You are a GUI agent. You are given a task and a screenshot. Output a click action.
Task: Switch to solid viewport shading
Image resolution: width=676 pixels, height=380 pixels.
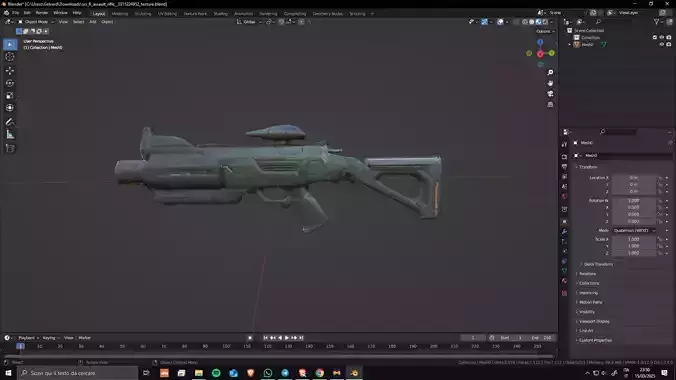tap(532, 22)
